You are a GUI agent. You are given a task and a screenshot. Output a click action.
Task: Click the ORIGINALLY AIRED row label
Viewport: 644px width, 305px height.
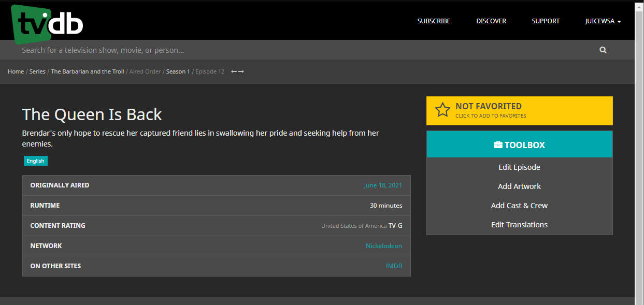point(60,185)
